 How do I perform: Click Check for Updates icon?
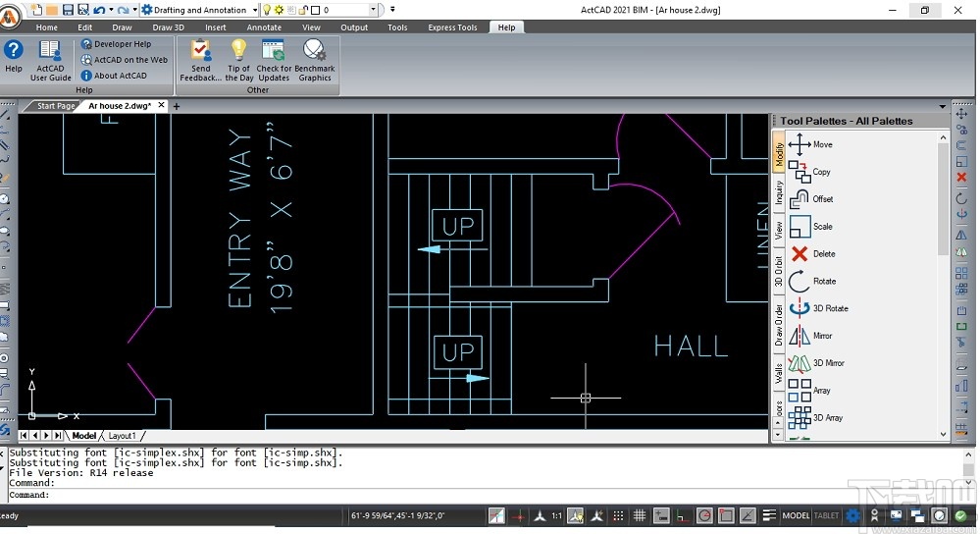click(x=274, y=60)
